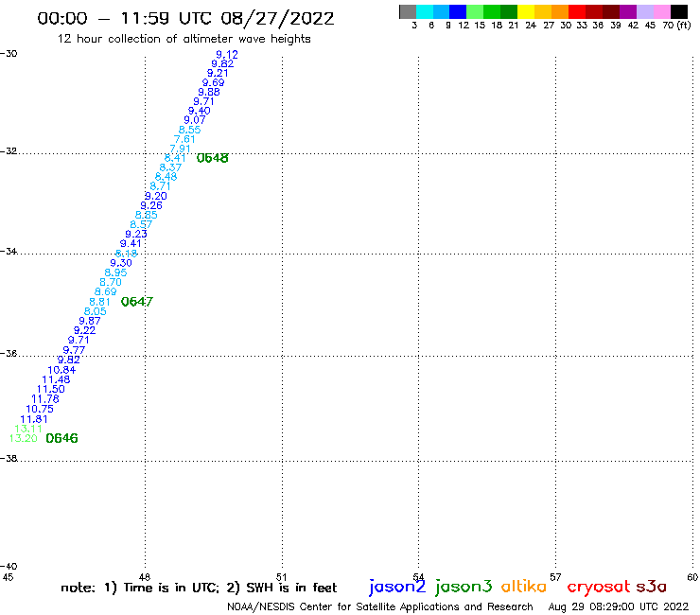Click the 8.69 wave height value
The image size is (700, 615).
pyautogui.click(x=106, y=291)
